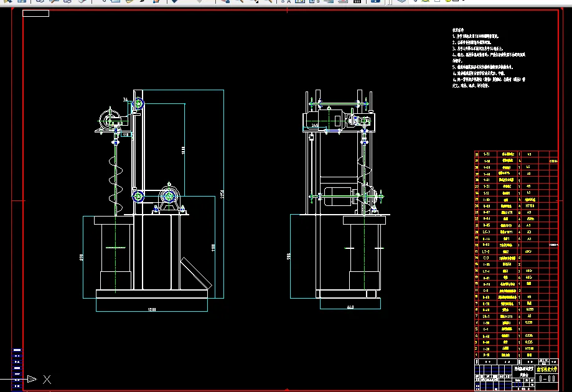This screenshot has width=572, height=392.
Task: Select the "0-00" drawing number in the title block
Action: [547, 378]
